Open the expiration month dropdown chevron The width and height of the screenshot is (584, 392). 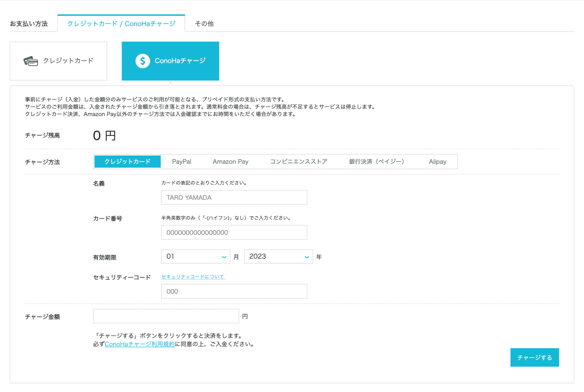[x=224, y=257]
